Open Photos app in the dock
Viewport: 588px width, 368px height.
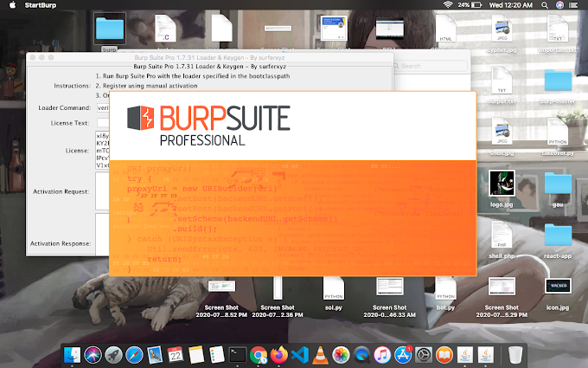(341, 355)
